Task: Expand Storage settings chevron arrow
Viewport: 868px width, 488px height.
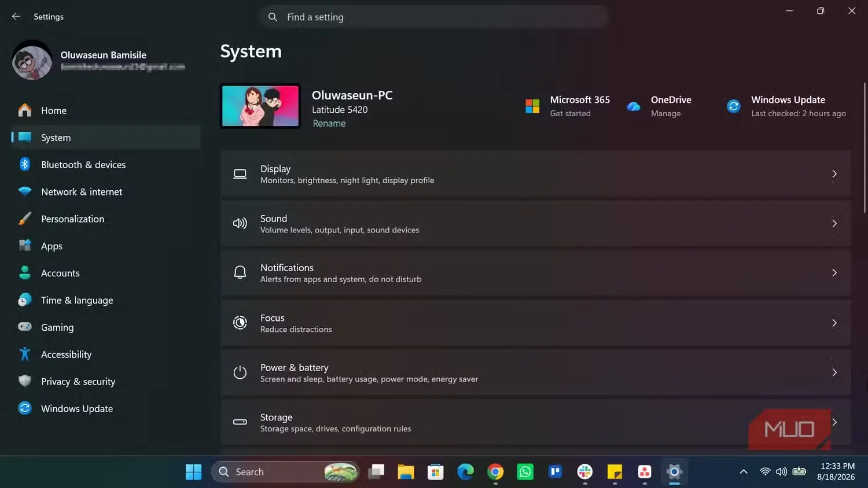Action: (x=834, y=422)
